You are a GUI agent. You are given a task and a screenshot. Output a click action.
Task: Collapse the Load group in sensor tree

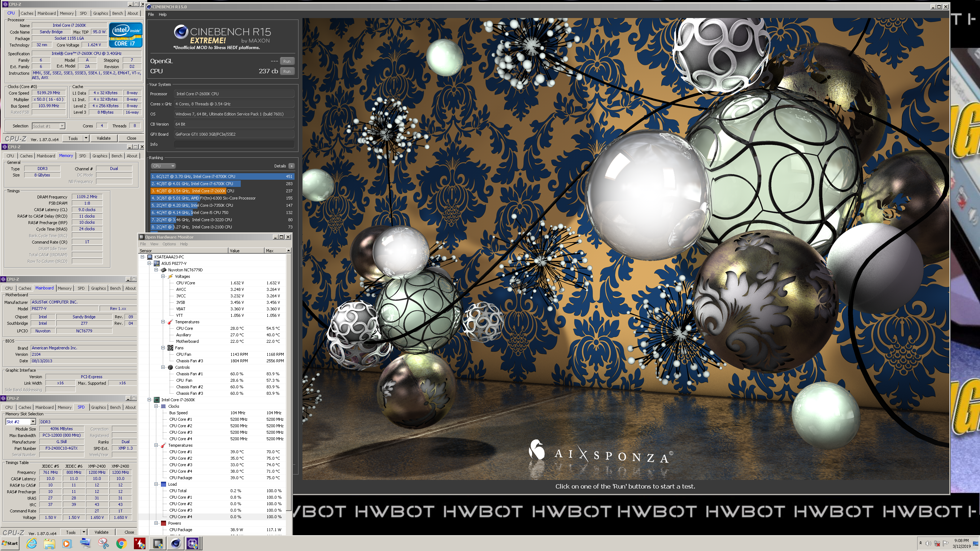pos(156,485)
